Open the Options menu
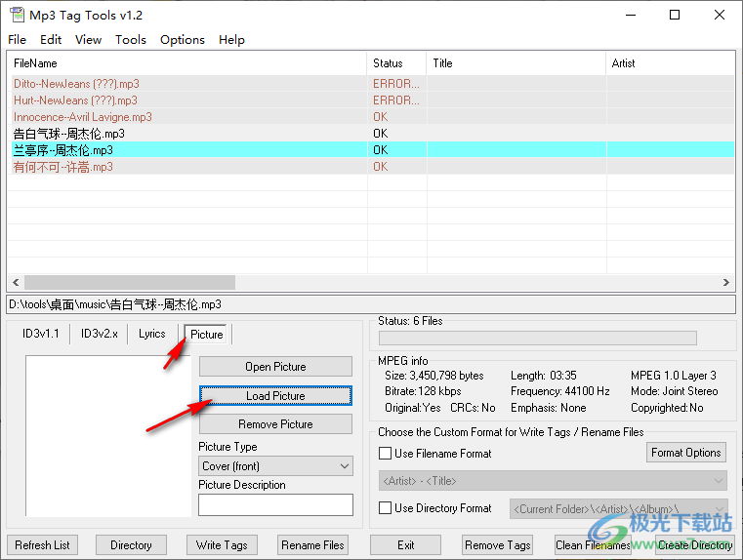Image resolution: width=743 pixels, height=560 pixels. point(183,40)
